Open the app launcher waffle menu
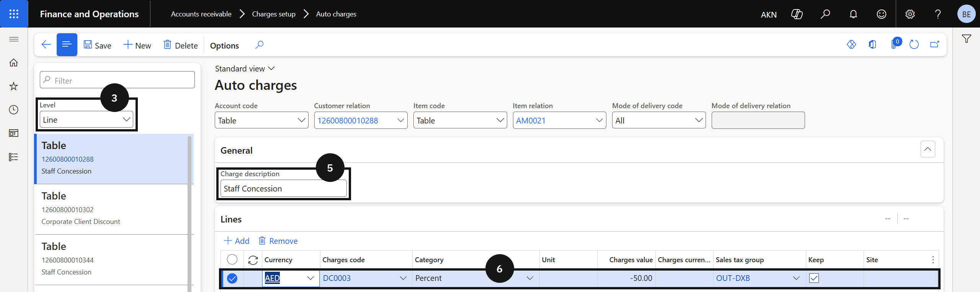Image resolution: width=980 pixels, height=292 pixels. pyautogui.click(x=14, y=14)
